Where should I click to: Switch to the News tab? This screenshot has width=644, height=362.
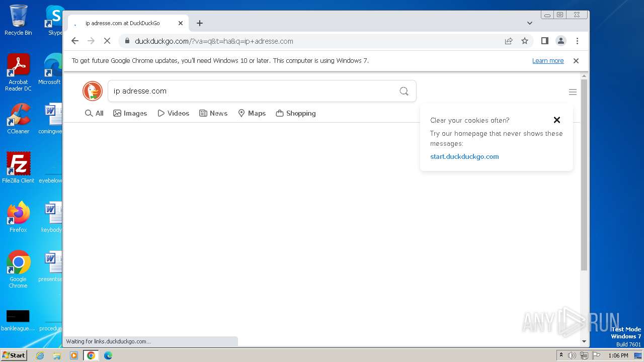213,113
